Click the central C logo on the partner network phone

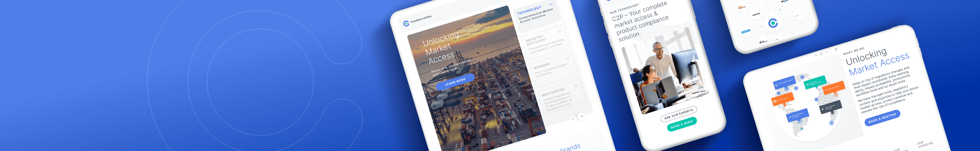(x=773, y=23)
